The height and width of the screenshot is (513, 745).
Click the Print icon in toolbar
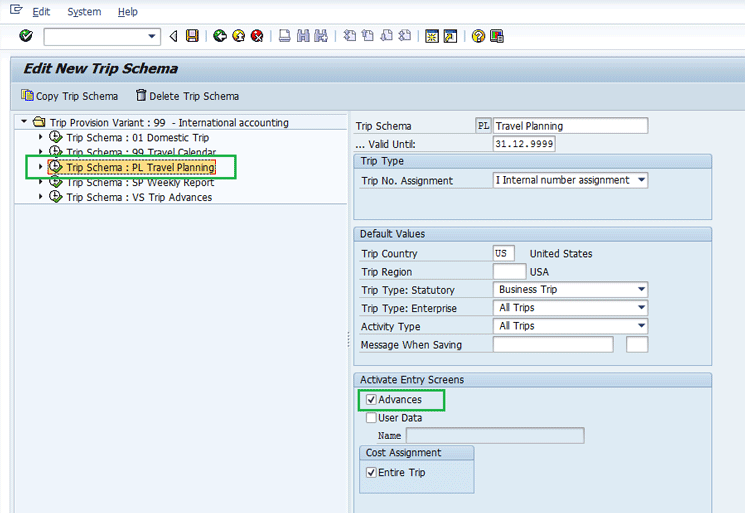(285, 36)
